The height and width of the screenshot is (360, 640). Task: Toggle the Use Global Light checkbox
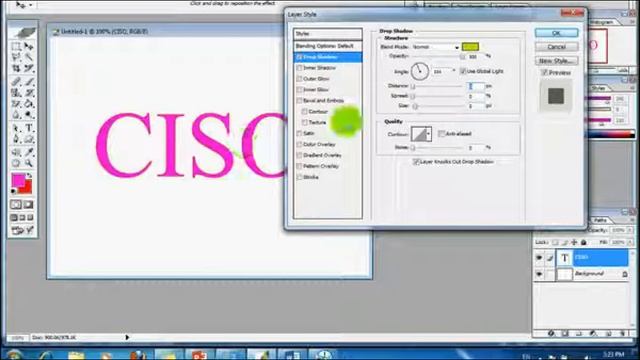coord(463,71)
